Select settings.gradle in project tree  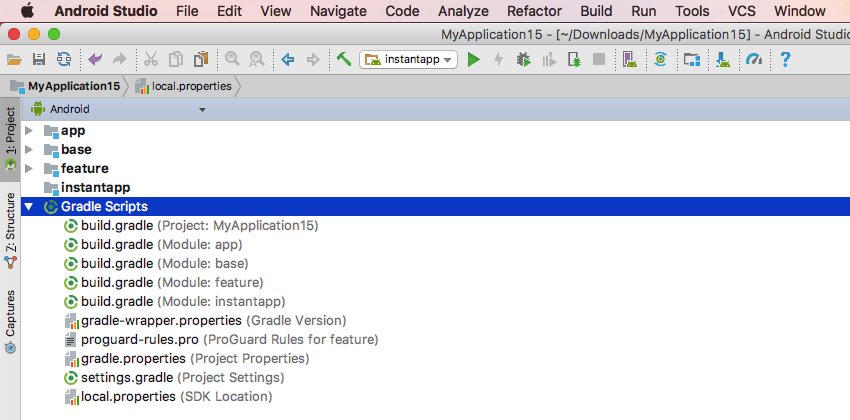point(128,378)
